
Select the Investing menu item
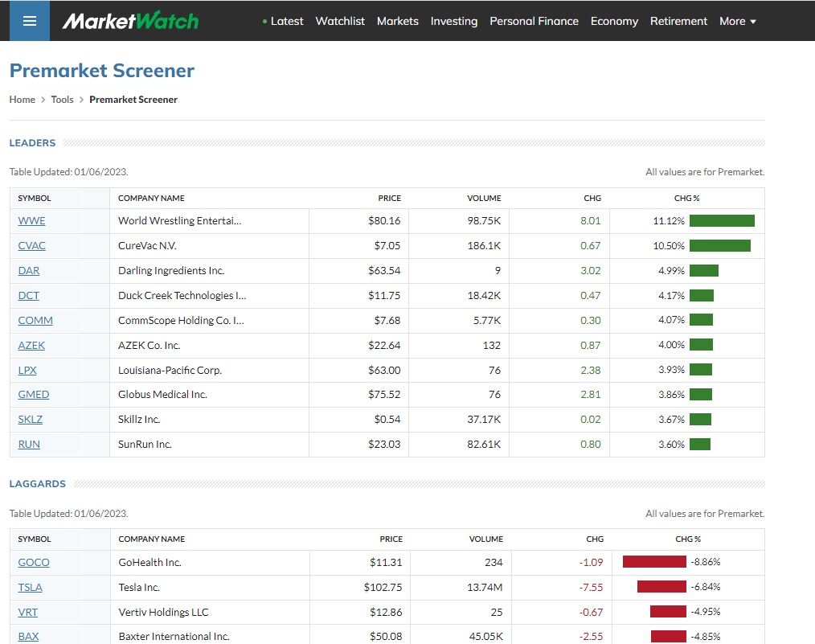(454, 22)
